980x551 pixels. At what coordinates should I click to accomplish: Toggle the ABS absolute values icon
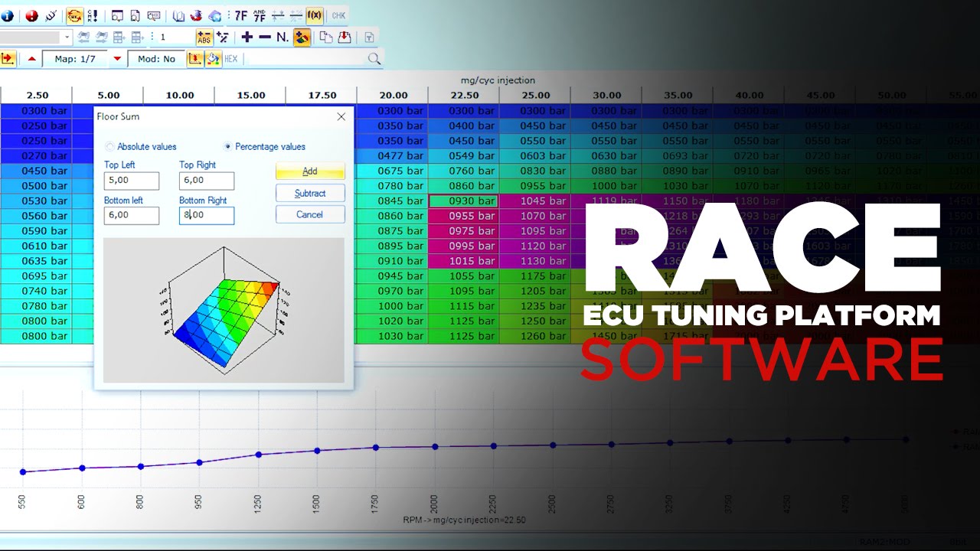(x=204, y=37)
